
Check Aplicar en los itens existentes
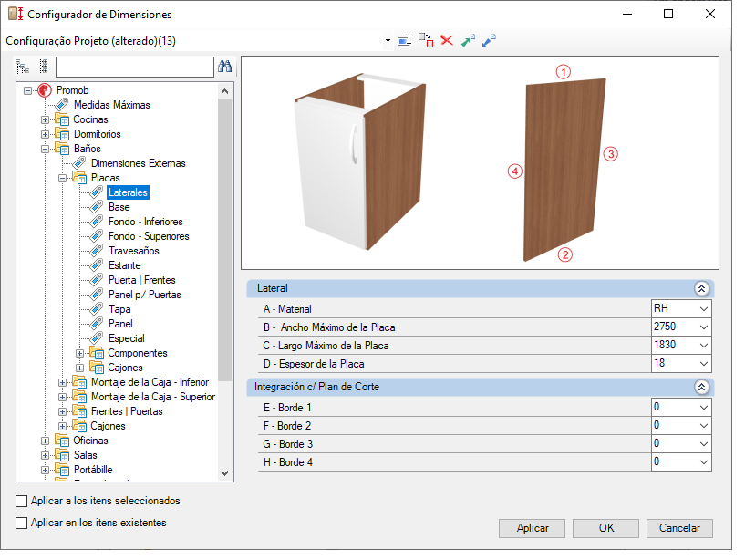(x=21, y=523)
